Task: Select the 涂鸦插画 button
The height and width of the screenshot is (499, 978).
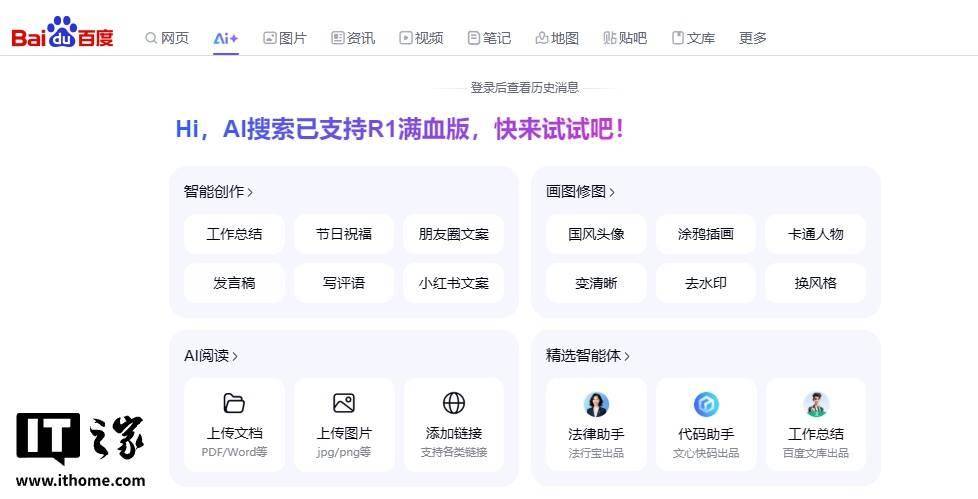Action: click(x=706, y=234)
